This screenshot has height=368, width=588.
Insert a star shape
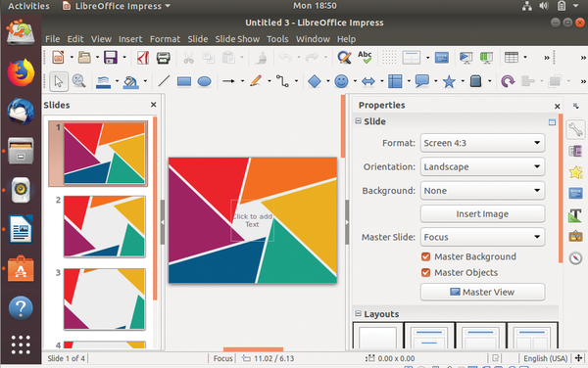(449, 81)
